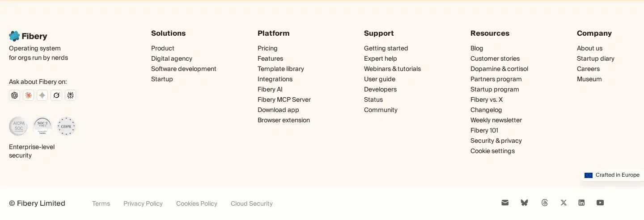Image resolution: width=644 pixels, height=220 pixels.
Task: Click Expert help link
Action: pos(381,58)
